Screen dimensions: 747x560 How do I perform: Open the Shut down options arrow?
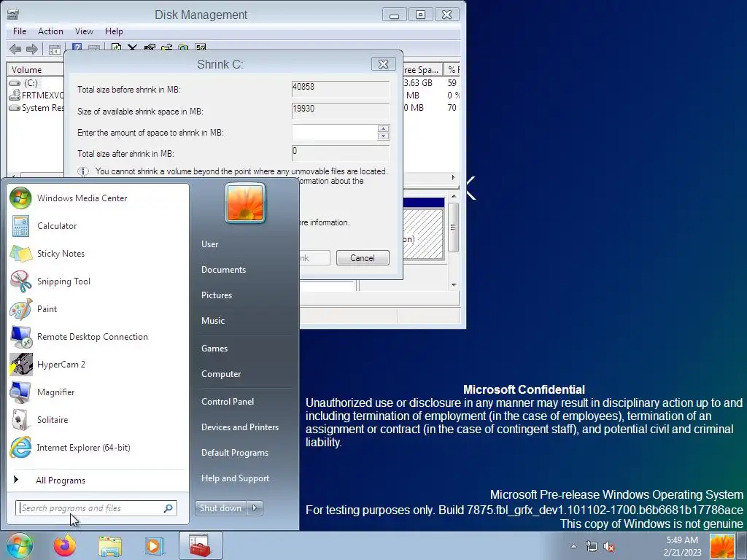[x=255, y=508]
